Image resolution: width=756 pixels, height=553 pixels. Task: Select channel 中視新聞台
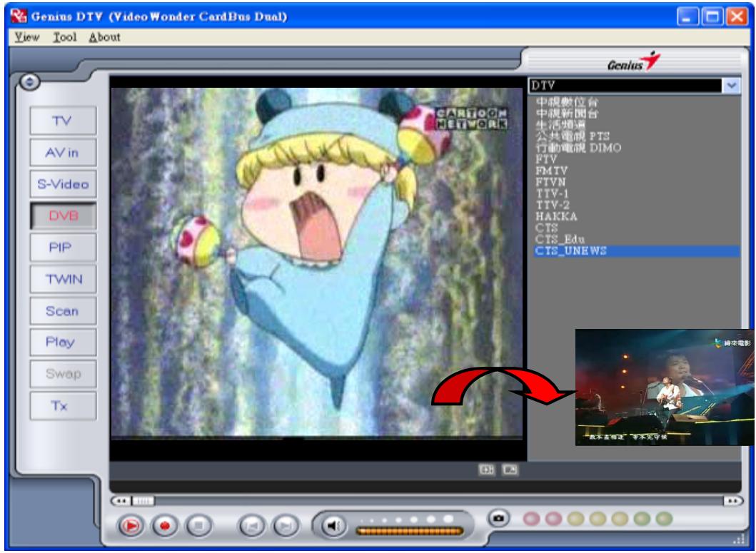pos(567,113)
